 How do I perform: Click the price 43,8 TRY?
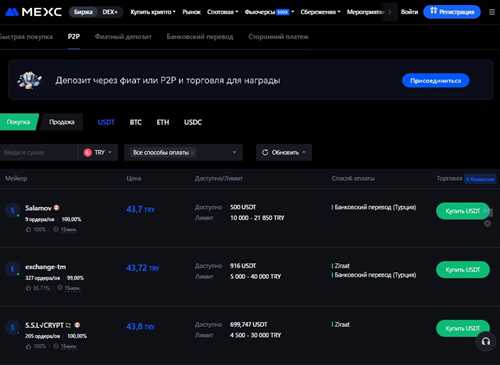click(141, 326)
